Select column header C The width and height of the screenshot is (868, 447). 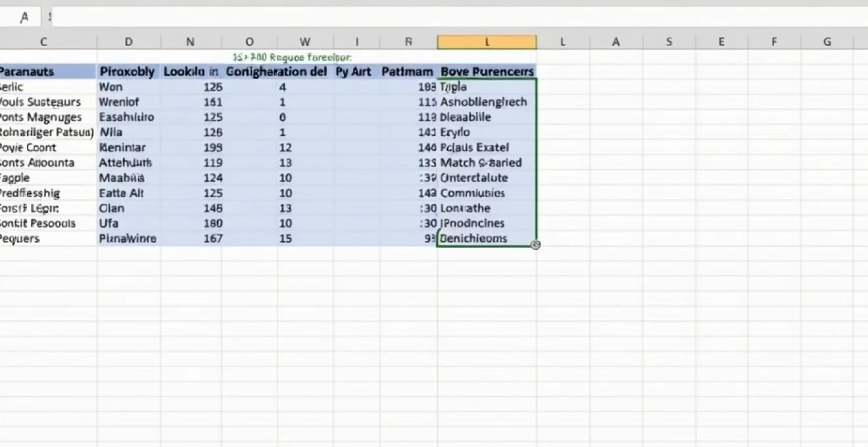click(43, 41)
